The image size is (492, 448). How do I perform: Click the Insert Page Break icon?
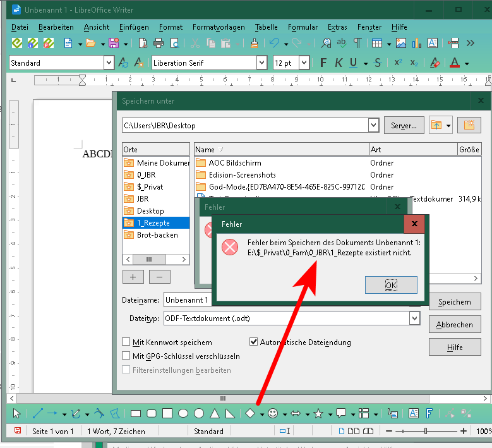pos(453,43)
